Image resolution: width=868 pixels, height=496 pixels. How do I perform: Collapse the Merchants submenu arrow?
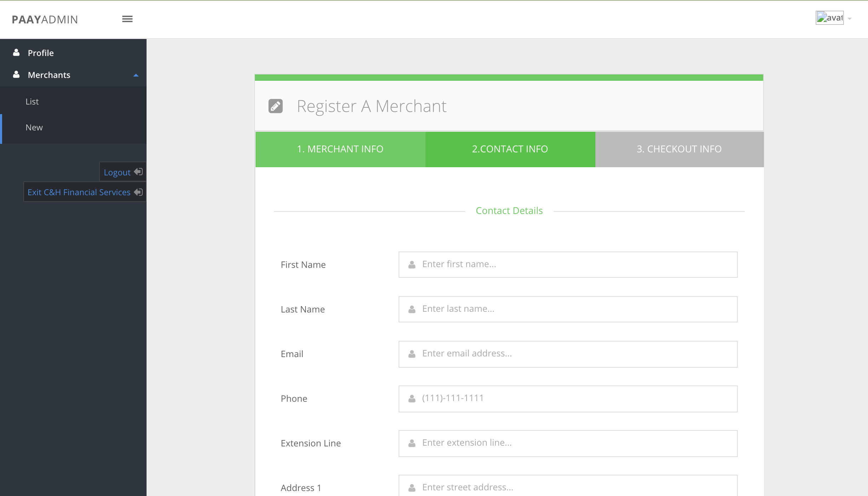click(136, 75)
